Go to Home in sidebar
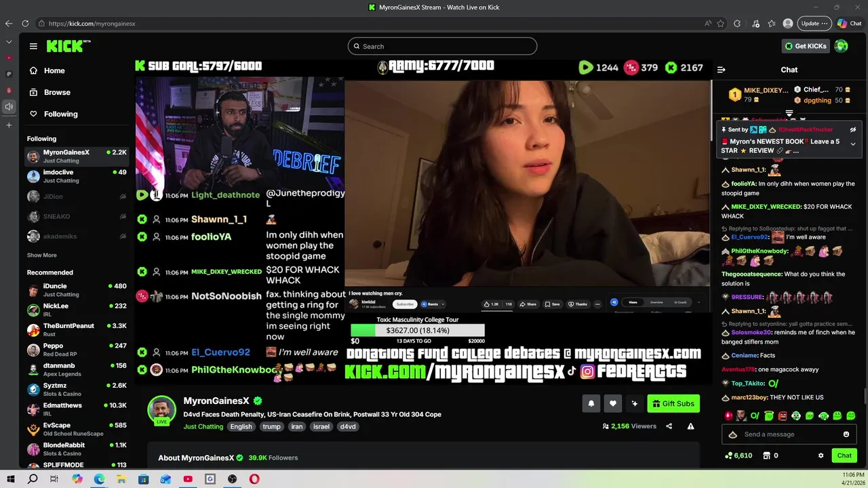 point(47,70)
